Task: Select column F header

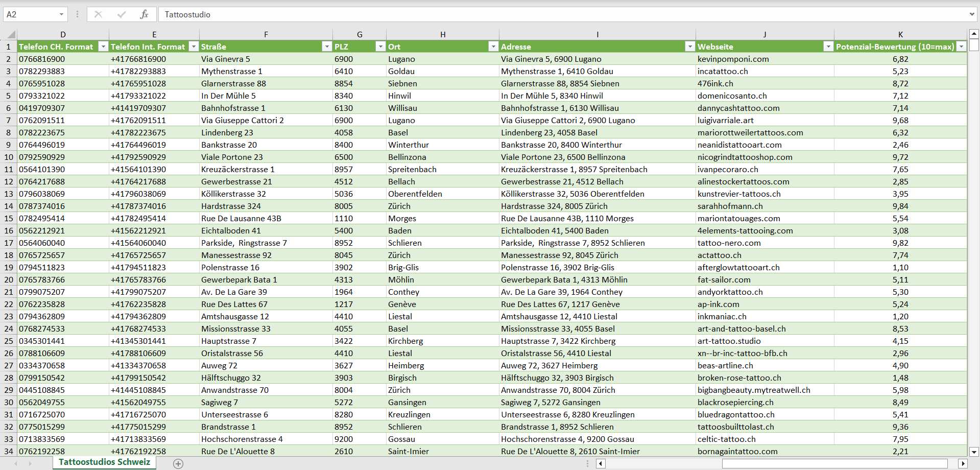Action: click(x=266, y=34)
